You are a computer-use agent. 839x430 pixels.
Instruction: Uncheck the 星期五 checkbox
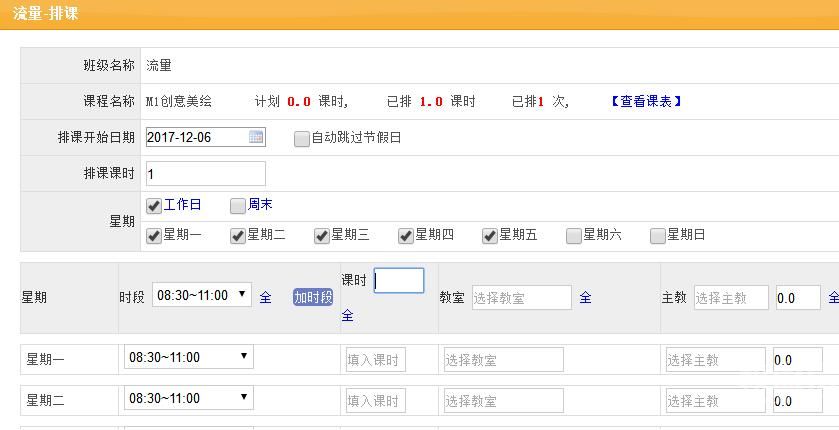(490, 236)
